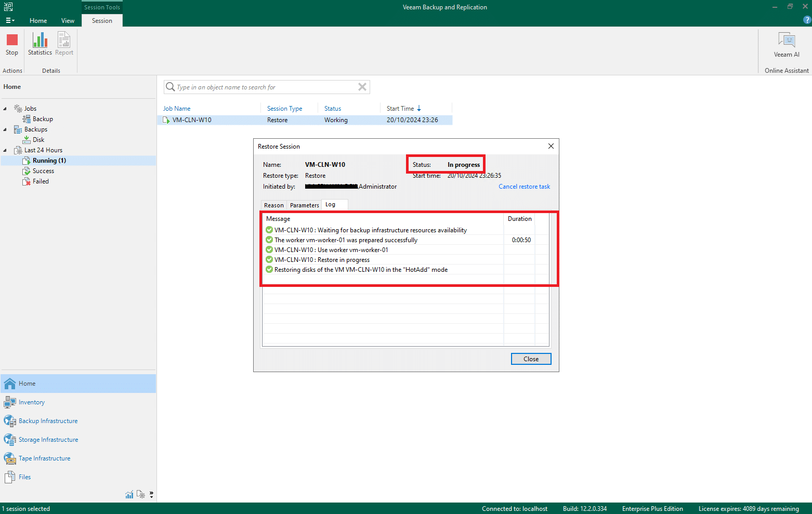Switch to the Home ribbon tab
This screenshot has width=812, height=514.
[x=38, y=21]
